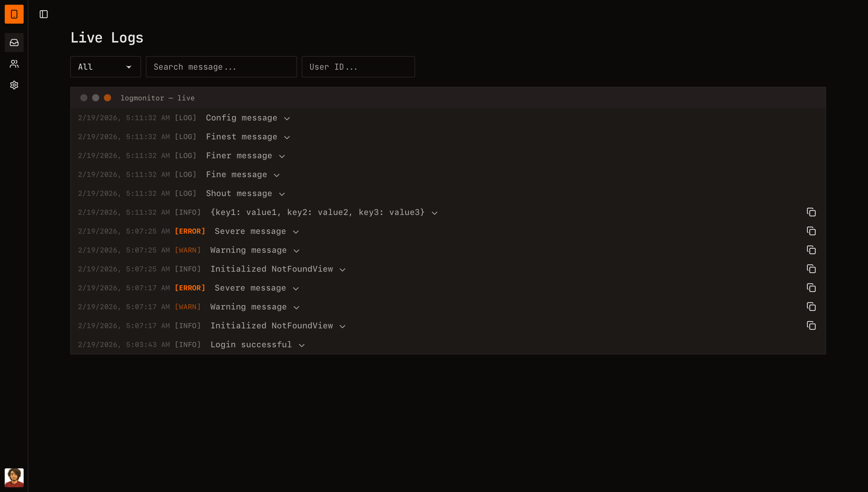Click the user avatar at bottom left
The width and height of the screenshot is (868, 492).
14,478
